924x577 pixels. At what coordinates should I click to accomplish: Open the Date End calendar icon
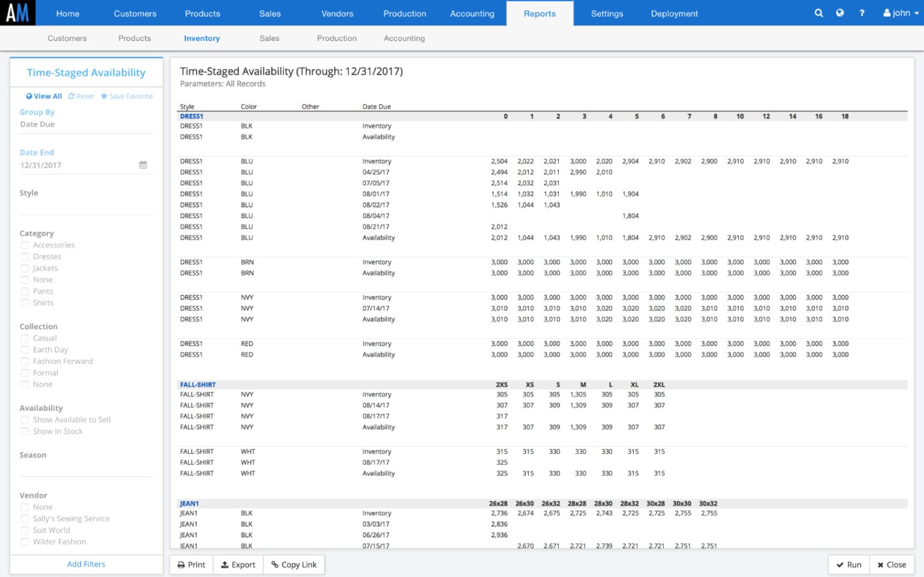pyautogui.click(x=143, y=165)
